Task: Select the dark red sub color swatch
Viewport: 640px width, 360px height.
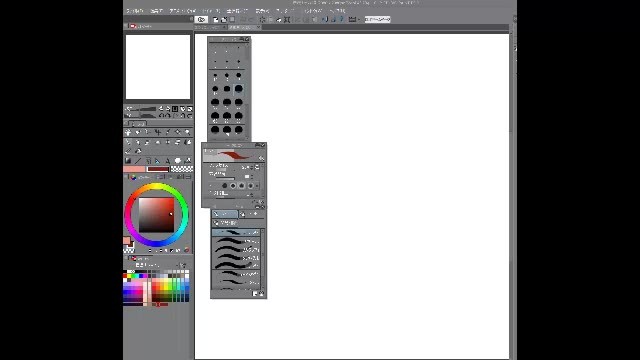Action: click(158, 169)
